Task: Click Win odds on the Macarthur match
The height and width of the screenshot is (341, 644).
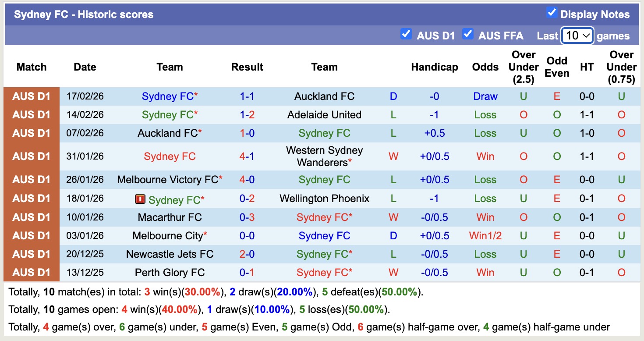Action: 485,217
